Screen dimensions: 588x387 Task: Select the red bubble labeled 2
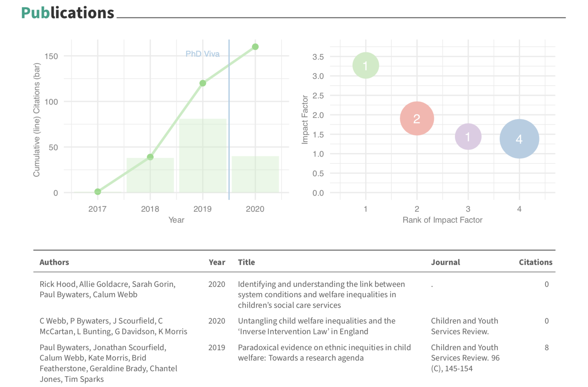click(x=417, y=118)
